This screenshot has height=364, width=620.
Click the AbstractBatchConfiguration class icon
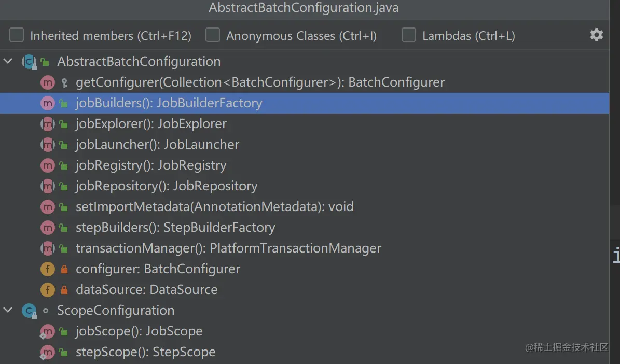point(28,62)
